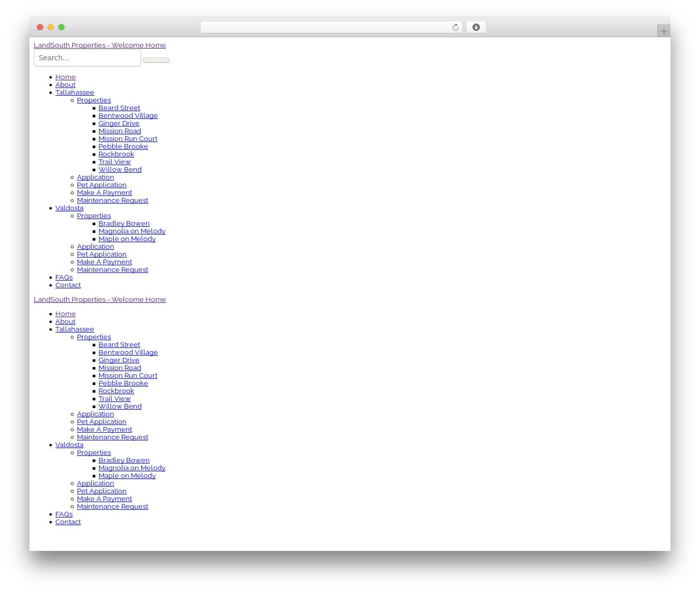Select Valdosta in the upper menu

[69, 208]
